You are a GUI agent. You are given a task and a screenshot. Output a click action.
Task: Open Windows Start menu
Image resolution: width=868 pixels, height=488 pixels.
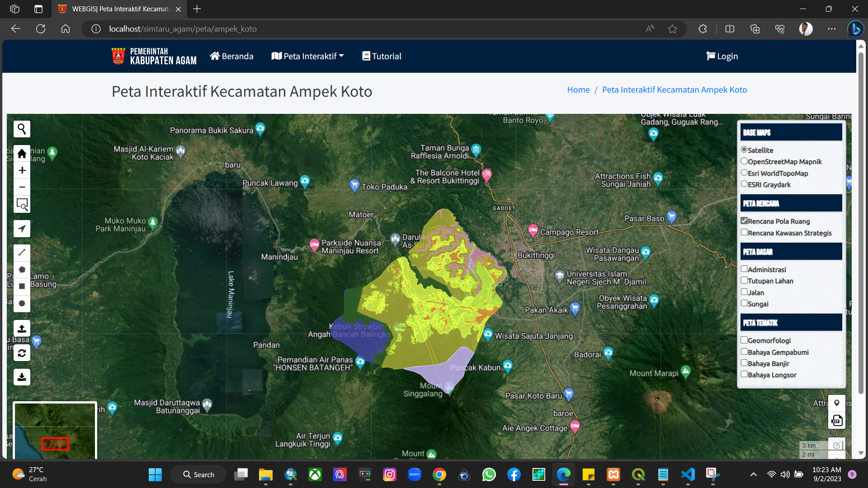tap(155, 474)
